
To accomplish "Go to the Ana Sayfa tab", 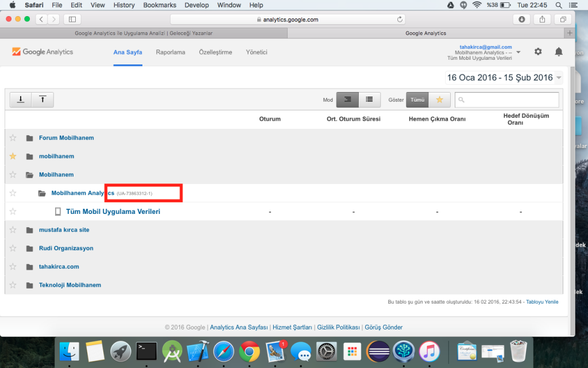I will coord(128,52).
